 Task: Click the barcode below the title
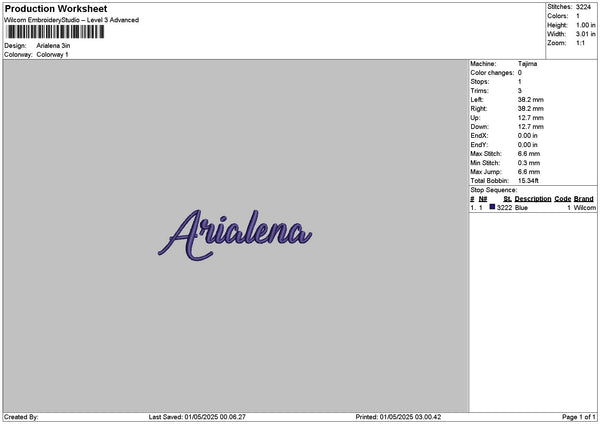[x=55, y=32]
